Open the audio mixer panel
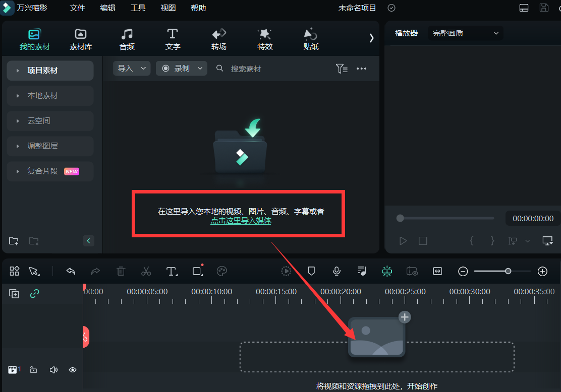 (x=362, y=271)
